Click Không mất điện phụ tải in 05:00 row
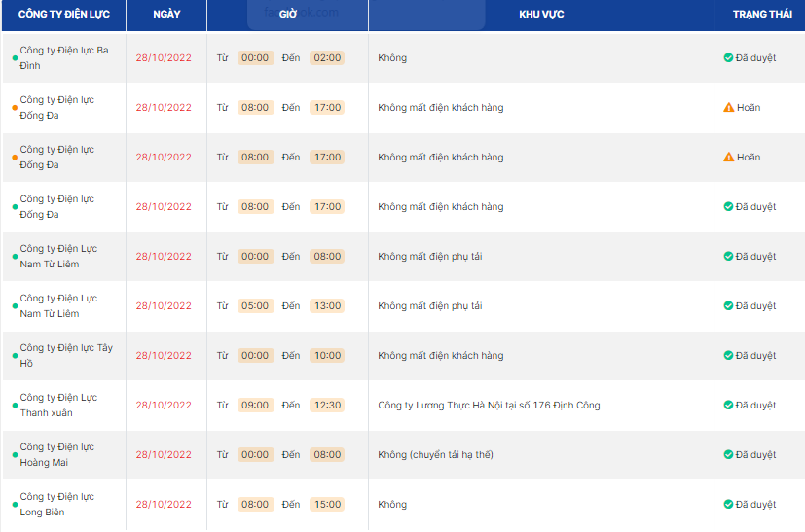 coord(429,305)
